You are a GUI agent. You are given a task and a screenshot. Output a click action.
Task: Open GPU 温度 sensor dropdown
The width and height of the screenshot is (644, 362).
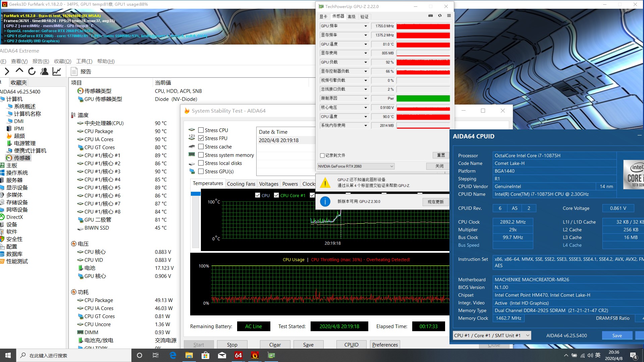pos(366,44)
